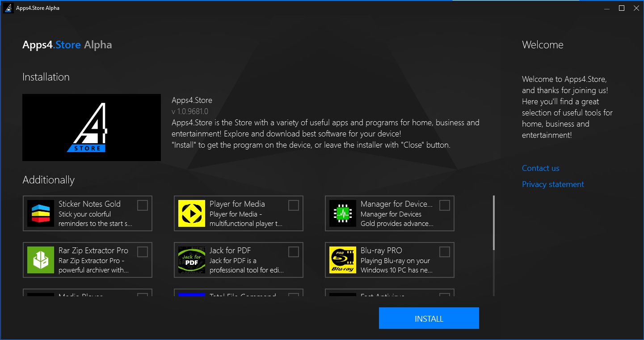The image size is (644, 340).
Task: Open the Contact us link
Action: (540, 168)
